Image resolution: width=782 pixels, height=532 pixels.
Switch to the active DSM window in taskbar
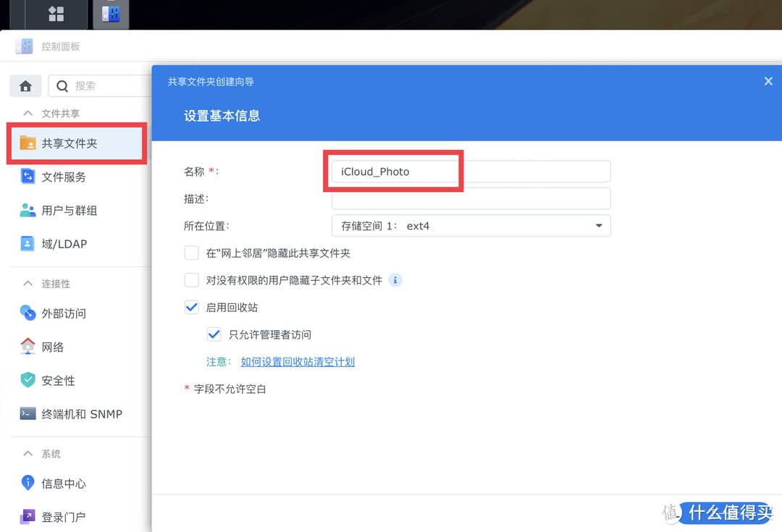[x=110, y=14]
